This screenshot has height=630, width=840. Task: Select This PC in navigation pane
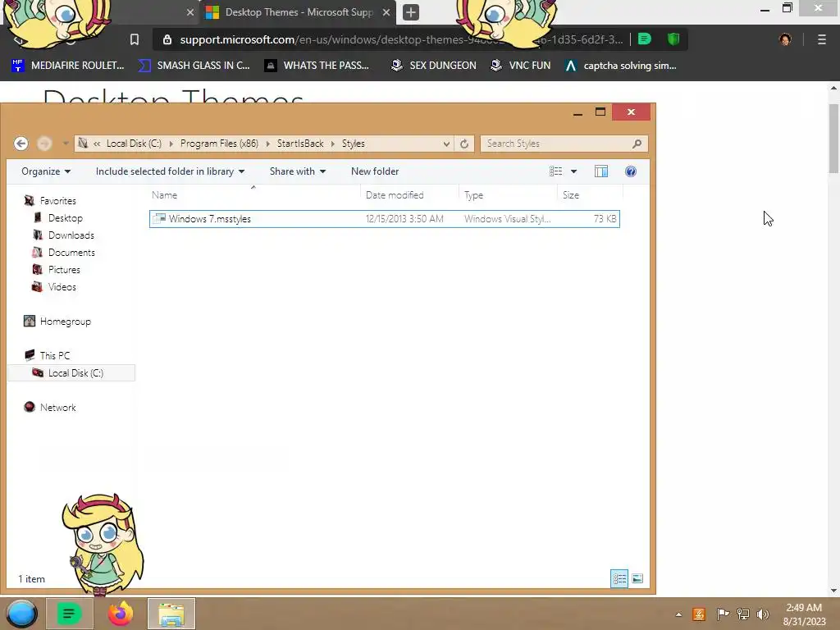pyautogui.click(x=55, y=356)
